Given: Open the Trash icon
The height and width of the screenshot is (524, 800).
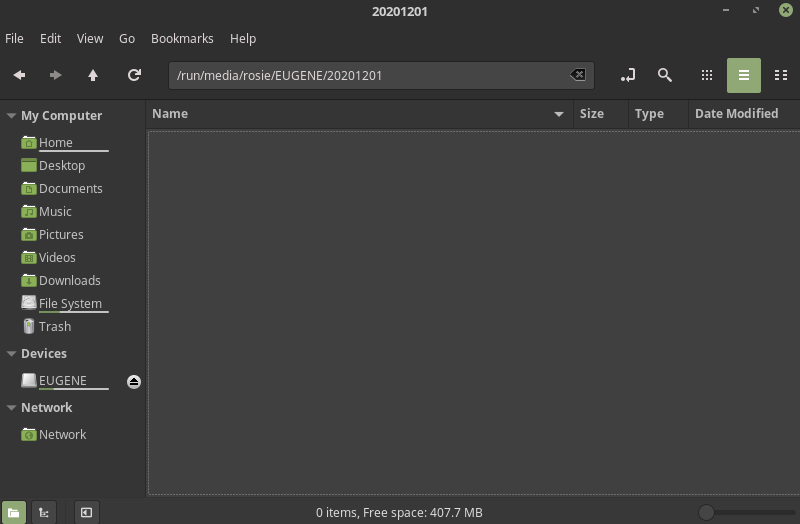Looking at the screenshot, I should 29,326.
